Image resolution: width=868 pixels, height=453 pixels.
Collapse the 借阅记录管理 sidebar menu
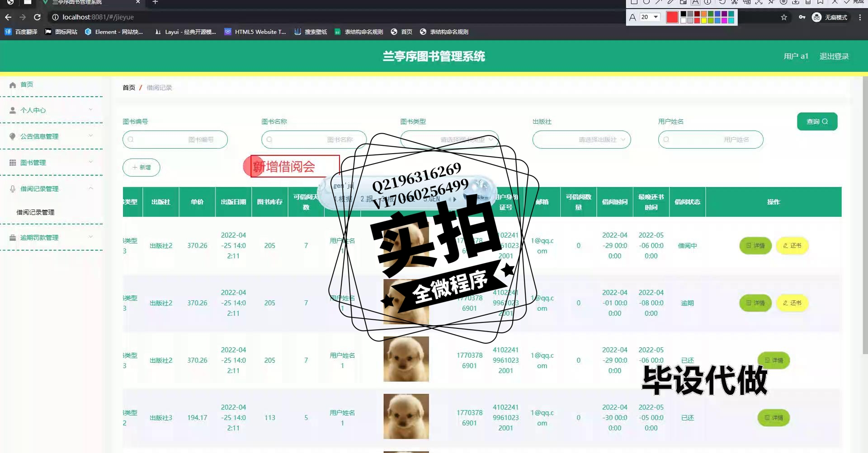[52, 188]
